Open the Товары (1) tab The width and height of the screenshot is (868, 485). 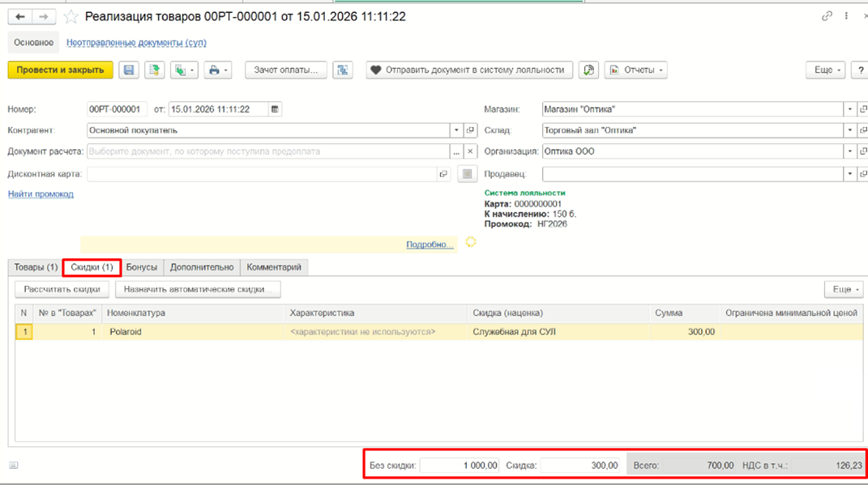click(36, 267)
